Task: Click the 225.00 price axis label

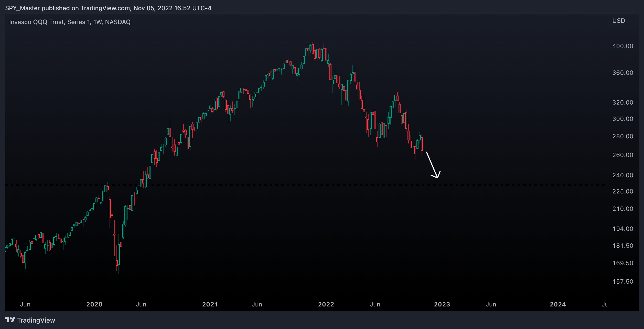Action: (623, 191)
